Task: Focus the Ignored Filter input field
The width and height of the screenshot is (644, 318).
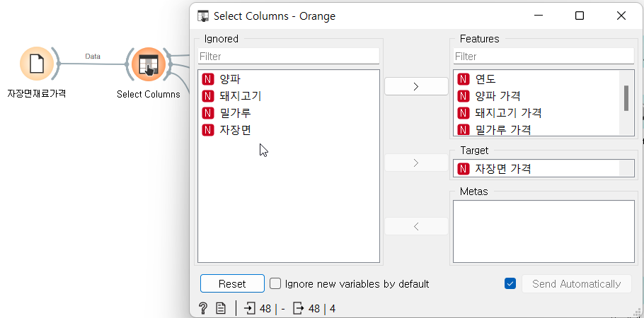Action: 288,57
